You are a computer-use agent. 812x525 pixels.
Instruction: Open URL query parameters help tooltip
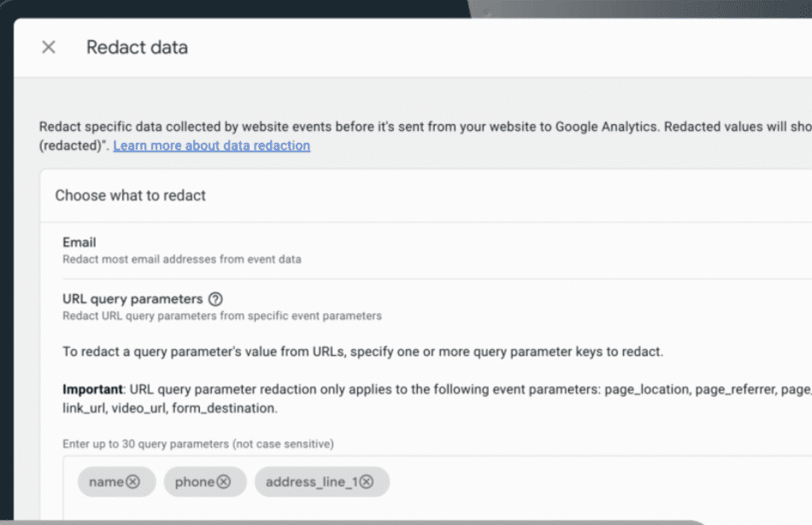216,298
